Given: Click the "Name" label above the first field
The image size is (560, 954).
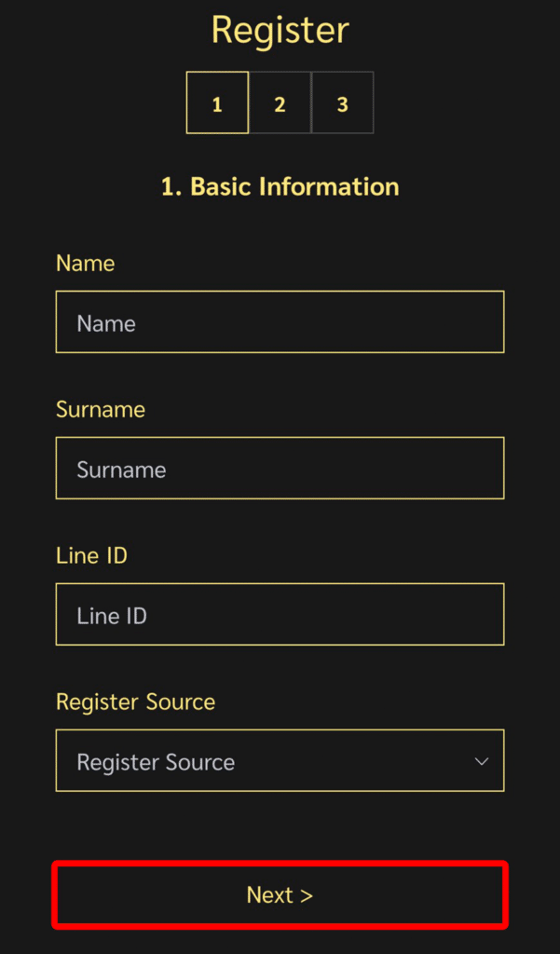Looking at the screenshot, I should [86, 264].
